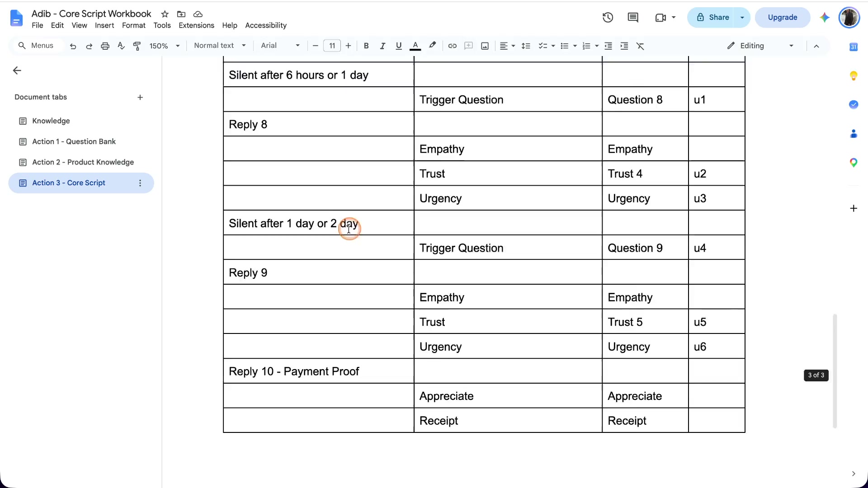Collapse the document tabs sidebar back arrow
The width and height of the screenshot is (868, 488).
(x=17, y=70)
